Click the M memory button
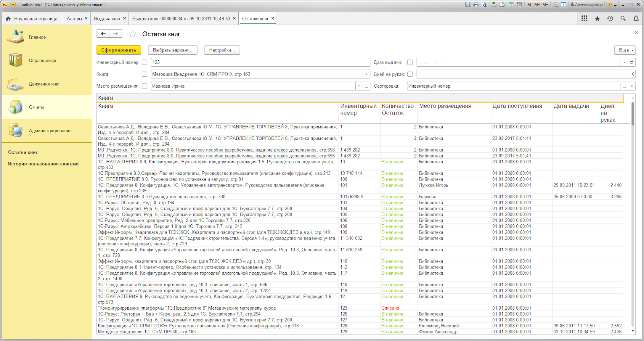This screenshot has width=644, height=341. click(x=529, y=4)
